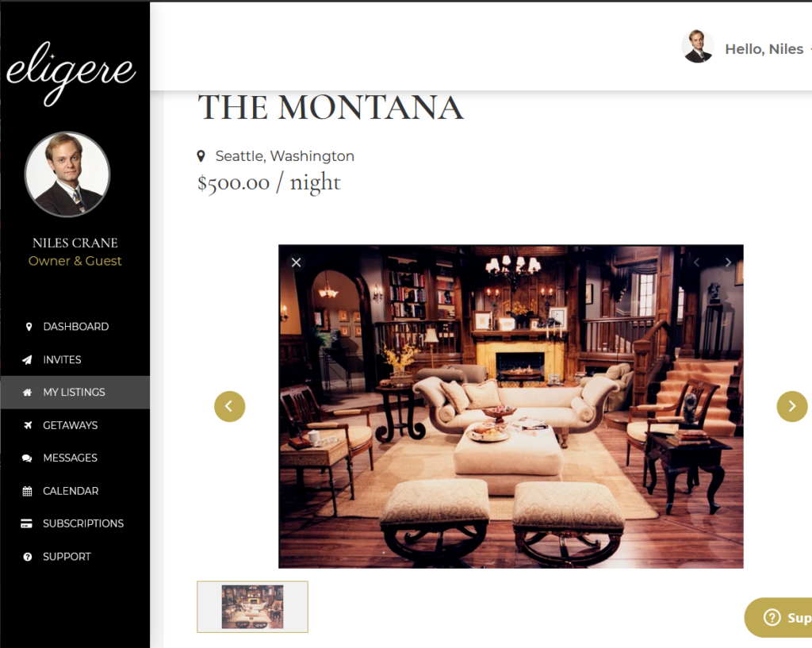Screen dimensions: 812x648
Task: Click the Invites paper plane icon
Action: point(27,359)
